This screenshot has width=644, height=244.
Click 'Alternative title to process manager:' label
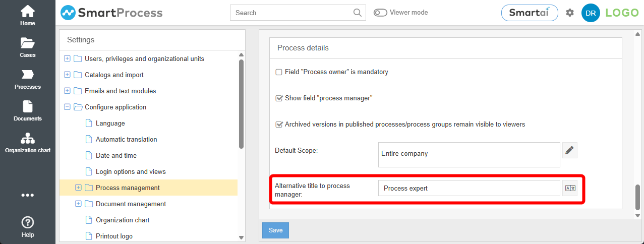(312, 190)
